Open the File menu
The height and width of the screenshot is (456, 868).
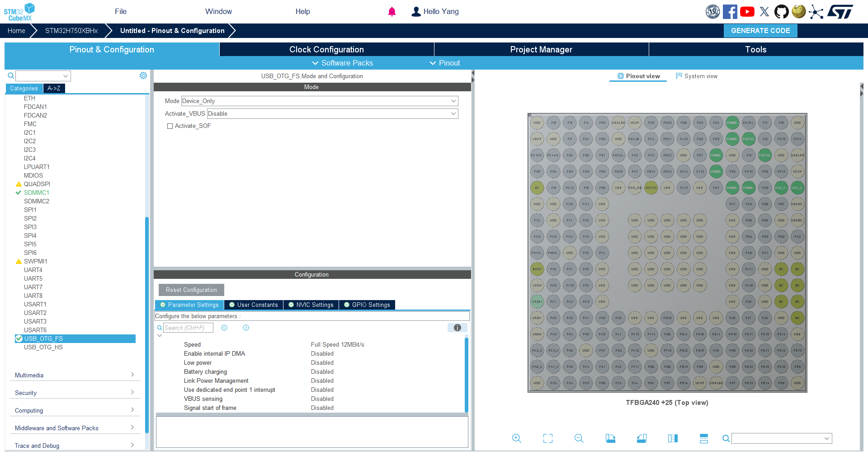click(x=121, y=12)
